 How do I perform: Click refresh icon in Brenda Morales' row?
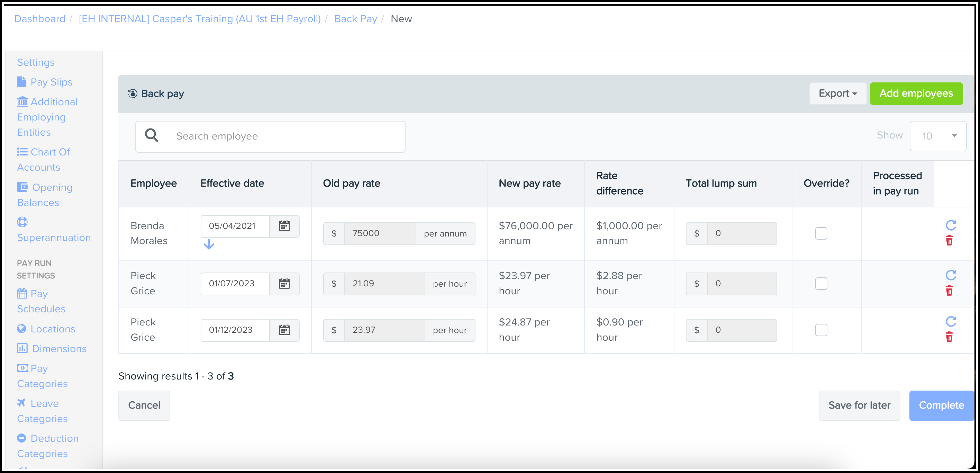click(950, 225)
